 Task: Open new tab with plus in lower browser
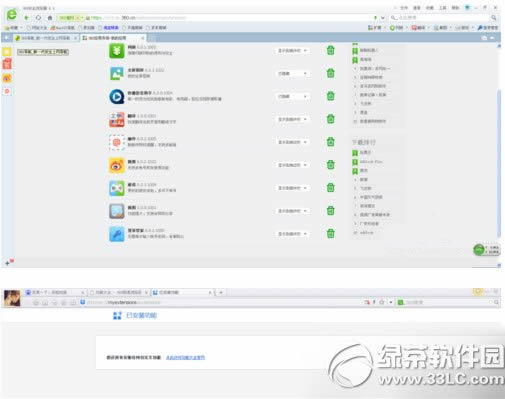(x=221, y=293)
